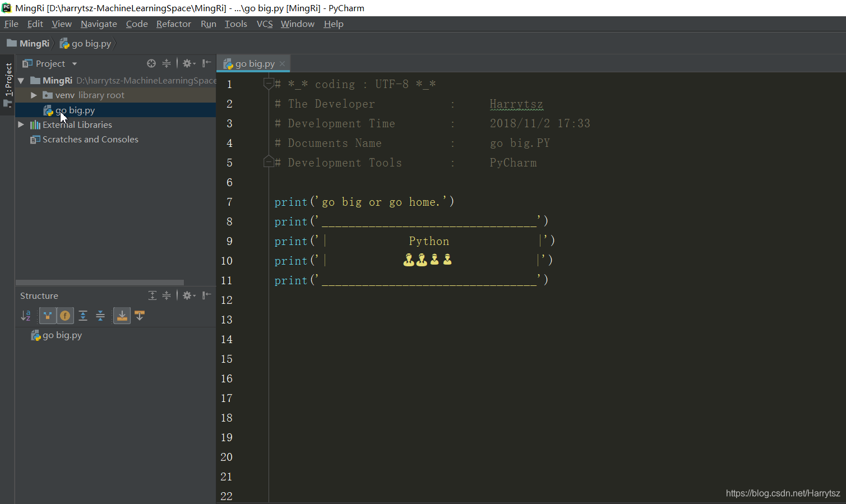Toggle the 1: Project side tab
The image size is (846, 504).
click(x=8, y=84)
